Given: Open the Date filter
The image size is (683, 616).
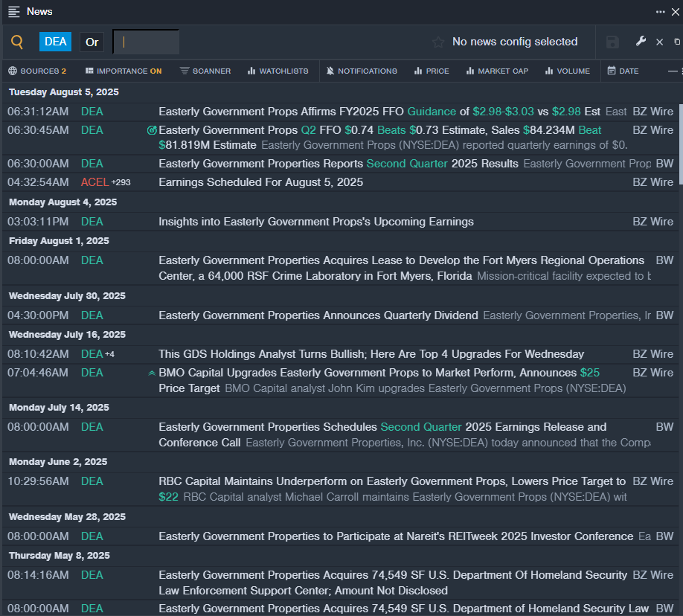Looking at the screenshot, I should [623, 71].
